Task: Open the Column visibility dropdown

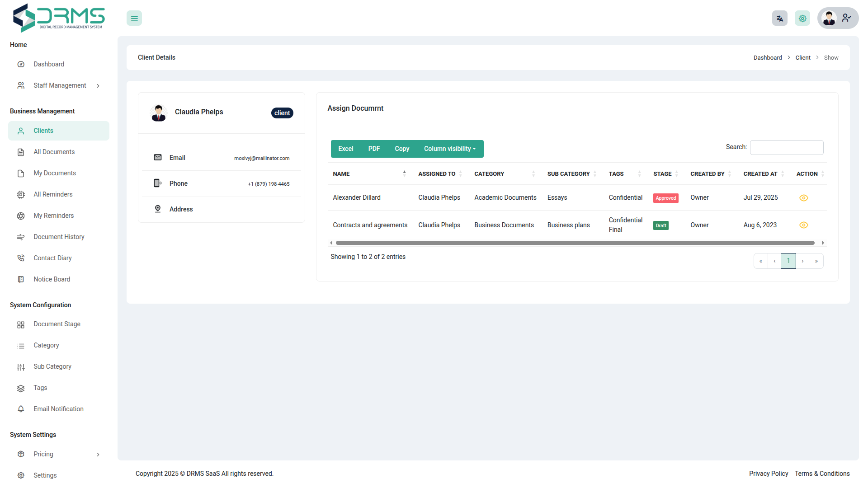Action: coord(449,149)
